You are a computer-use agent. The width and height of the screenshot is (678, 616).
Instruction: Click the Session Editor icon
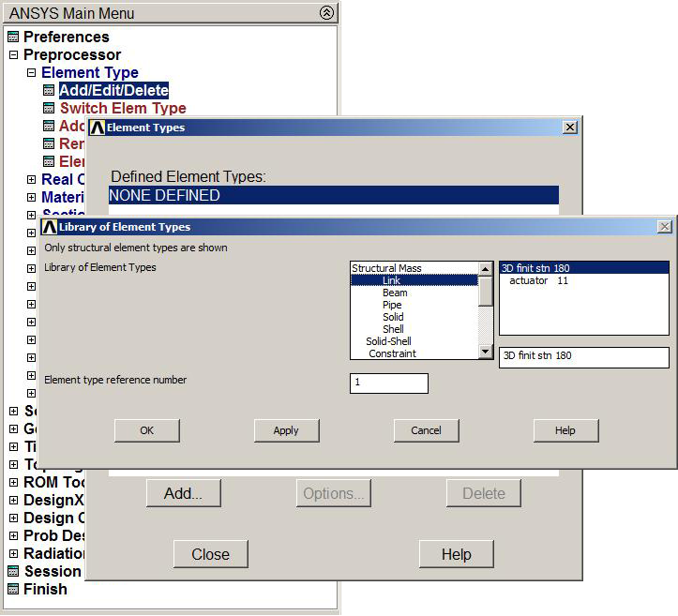click(13, 571)
